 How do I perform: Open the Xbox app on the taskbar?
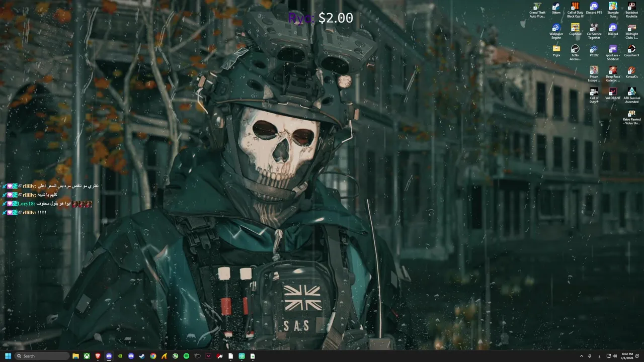87,356
